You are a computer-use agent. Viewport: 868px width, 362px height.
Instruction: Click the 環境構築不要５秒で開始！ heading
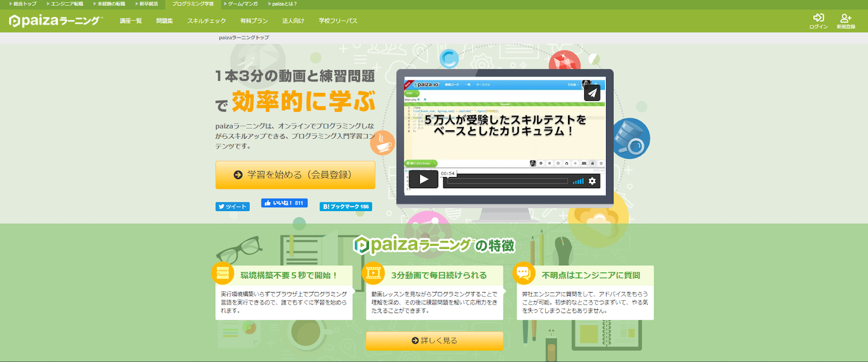(x=289, y=275)
